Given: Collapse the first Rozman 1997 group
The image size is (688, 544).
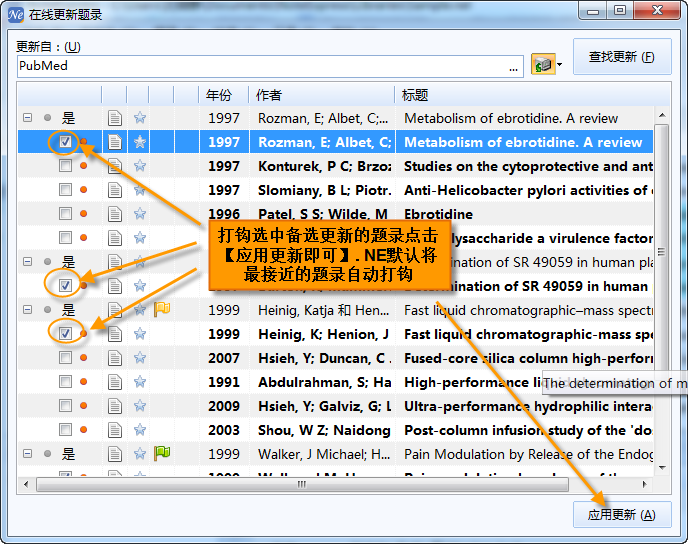Looking at the screenshot, I should click(28, 118).
